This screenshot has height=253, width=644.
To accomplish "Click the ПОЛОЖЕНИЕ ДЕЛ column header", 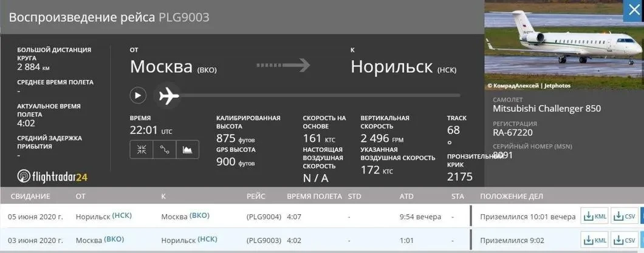I will point(511,197).
